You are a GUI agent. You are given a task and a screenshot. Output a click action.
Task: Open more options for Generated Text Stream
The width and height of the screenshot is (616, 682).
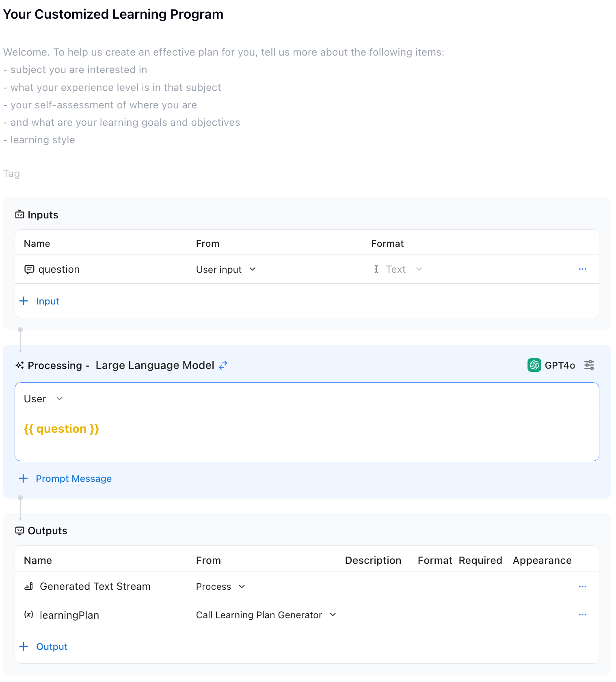[x=582, y=587]
